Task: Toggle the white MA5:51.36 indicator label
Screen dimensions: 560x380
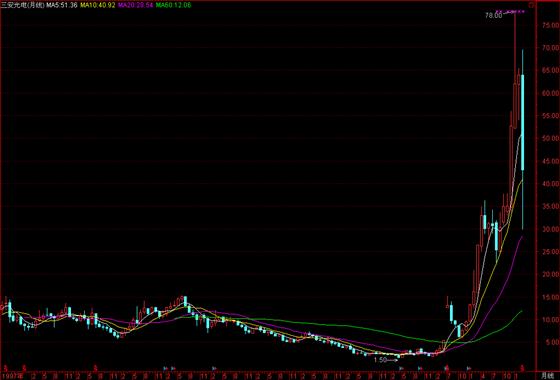Action: point(62,5)
